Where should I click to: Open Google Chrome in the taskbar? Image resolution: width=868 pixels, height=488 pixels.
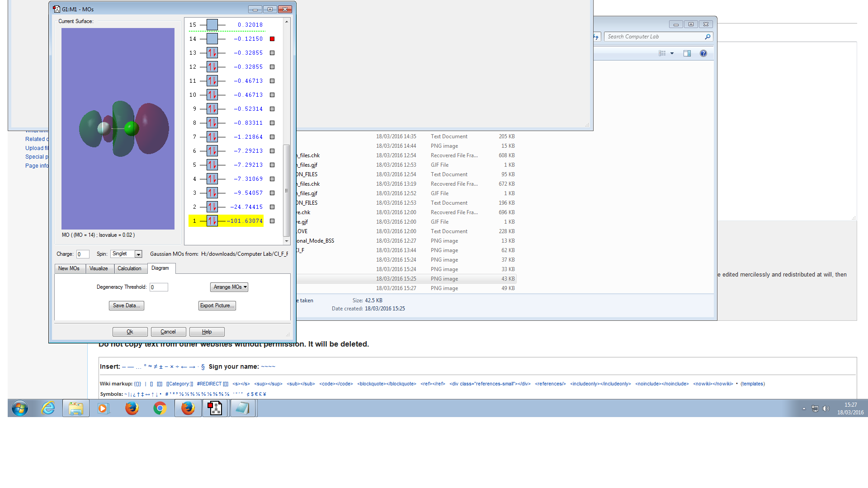160,408
